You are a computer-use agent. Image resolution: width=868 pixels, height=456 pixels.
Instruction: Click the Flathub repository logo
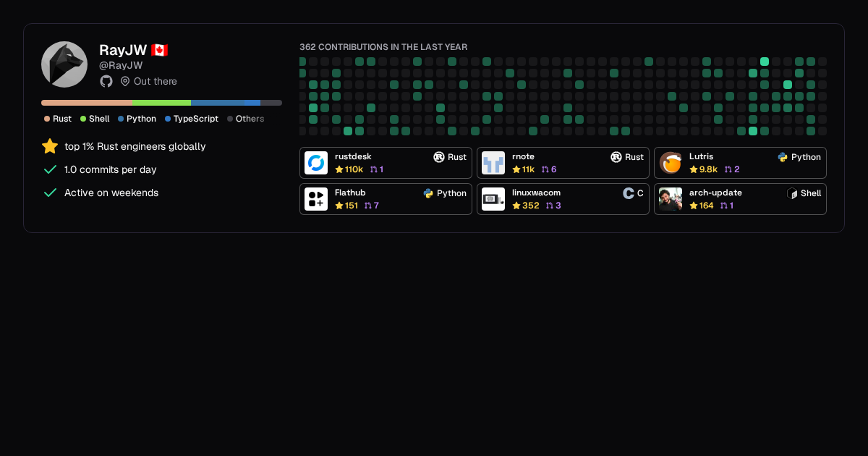(x=316, y=199)
